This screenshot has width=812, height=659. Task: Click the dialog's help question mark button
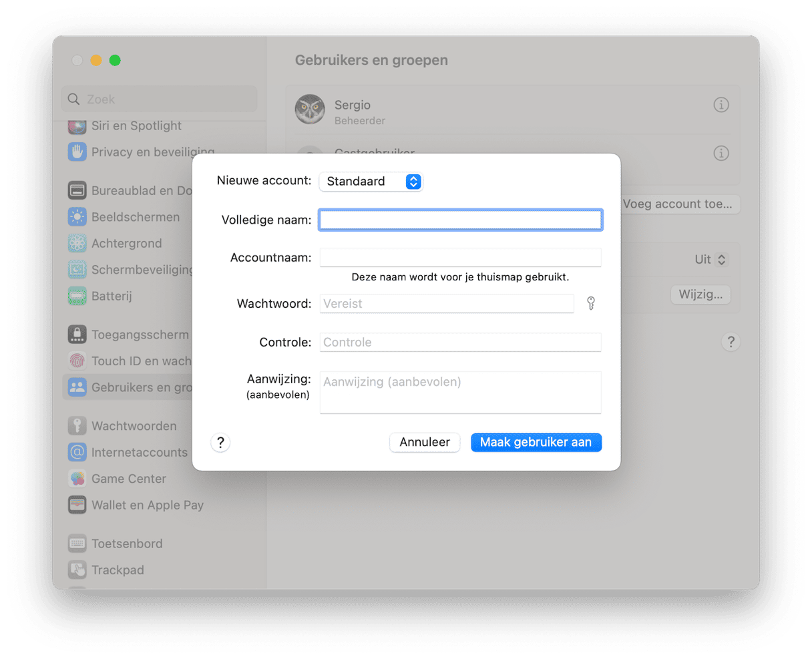[x=220, y=443]
